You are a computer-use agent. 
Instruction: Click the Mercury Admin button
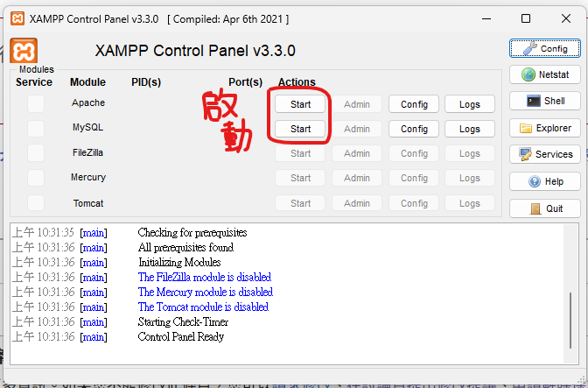click(357, 178)
